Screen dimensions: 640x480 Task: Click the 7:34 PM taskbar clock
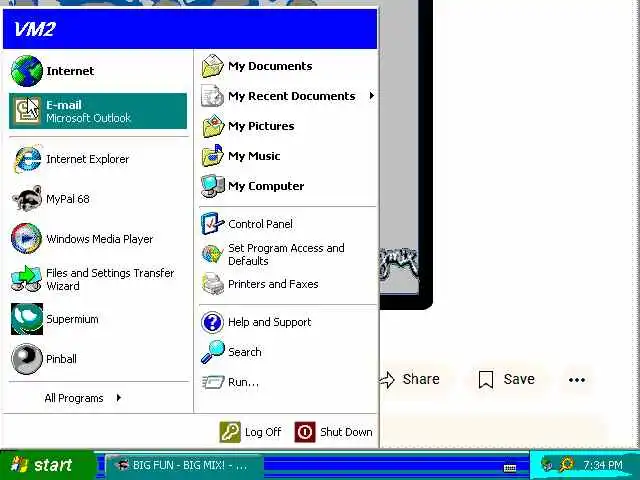(x=602, y=465)
